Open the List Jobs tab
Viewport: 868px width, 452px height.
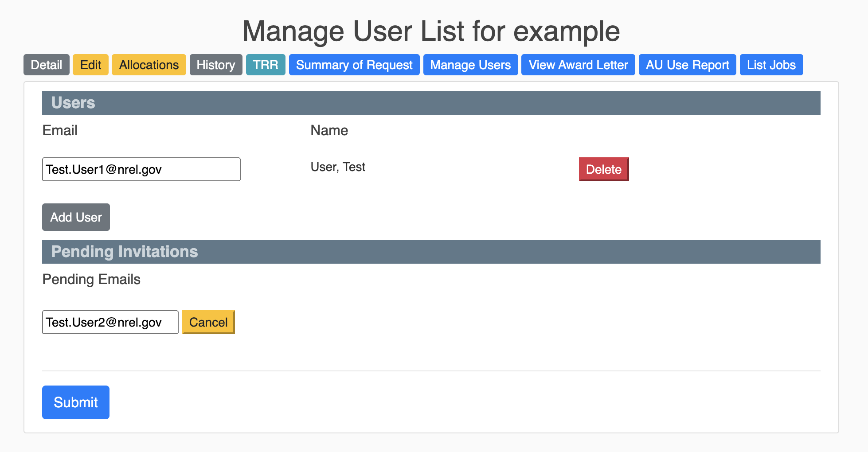coord(771,65)
